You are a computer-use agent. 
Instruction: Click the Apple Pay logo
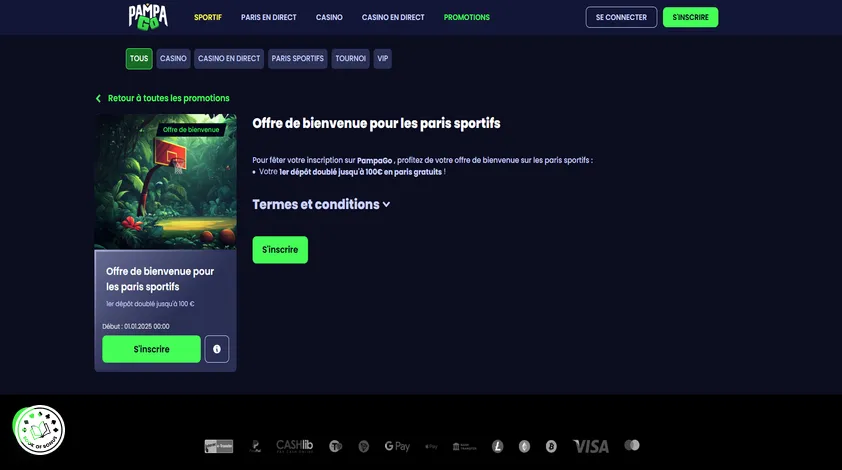coord(432,446)
